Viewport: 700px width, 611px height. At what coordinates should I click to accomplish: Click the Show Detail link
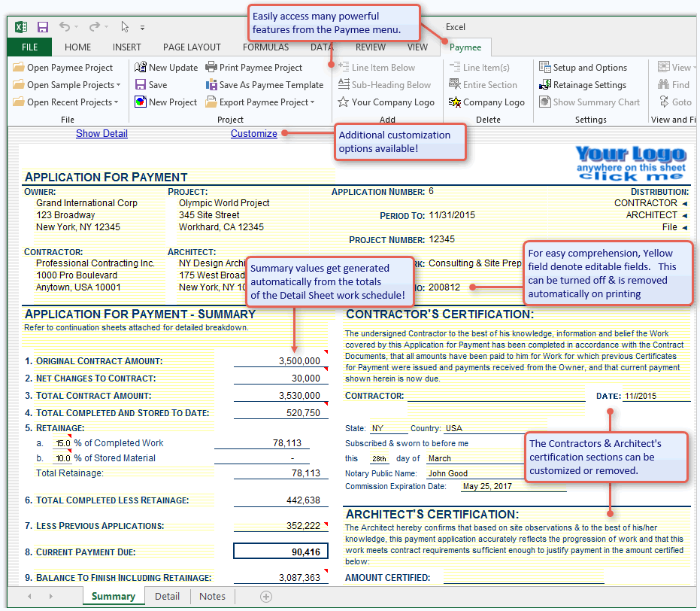[102, 133]
